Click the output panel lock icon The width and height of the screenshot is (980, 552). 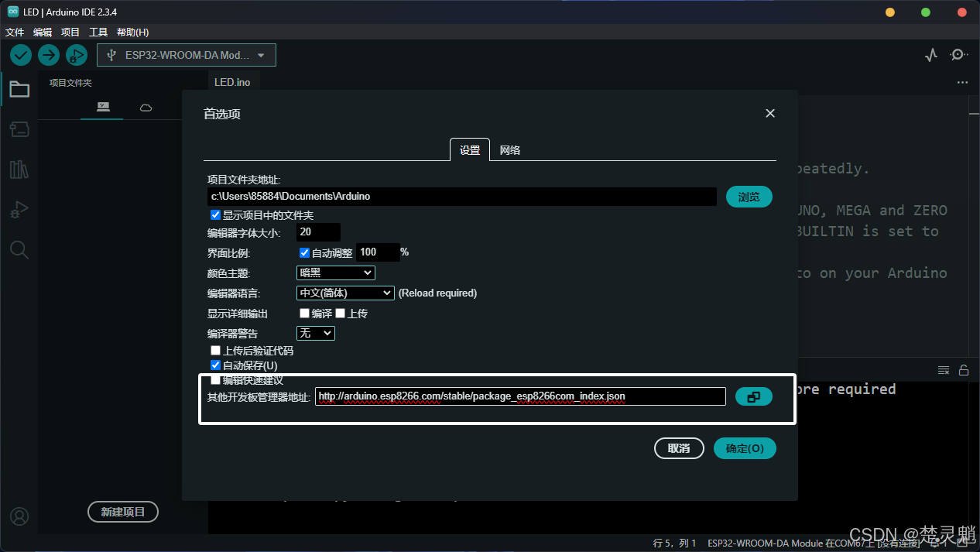[964, 370]
